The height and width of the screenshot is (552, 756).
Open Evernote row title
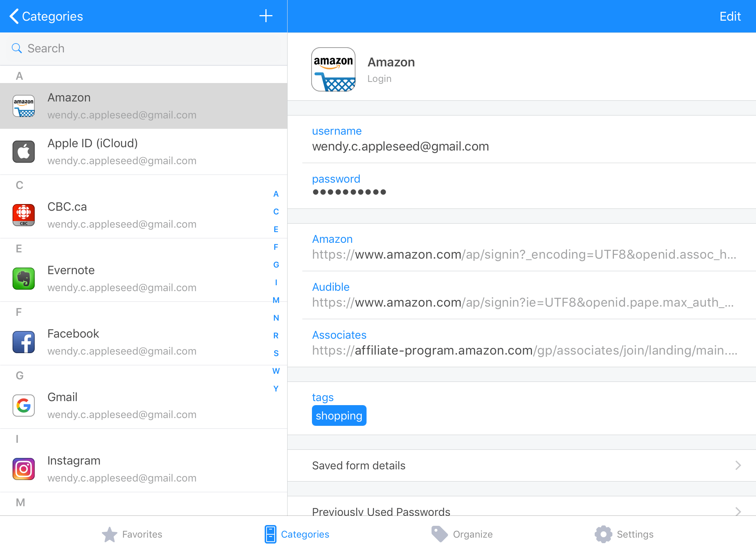(x=71, y=270)
